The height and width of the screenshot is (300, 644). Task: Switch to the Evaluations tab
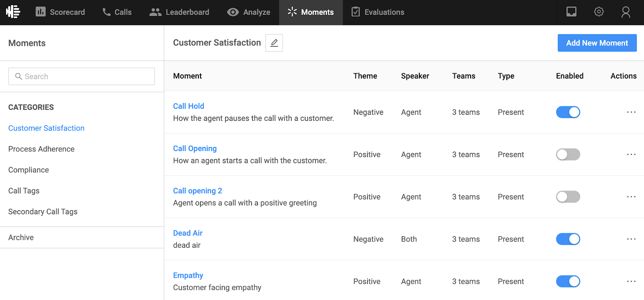(378, 12)
